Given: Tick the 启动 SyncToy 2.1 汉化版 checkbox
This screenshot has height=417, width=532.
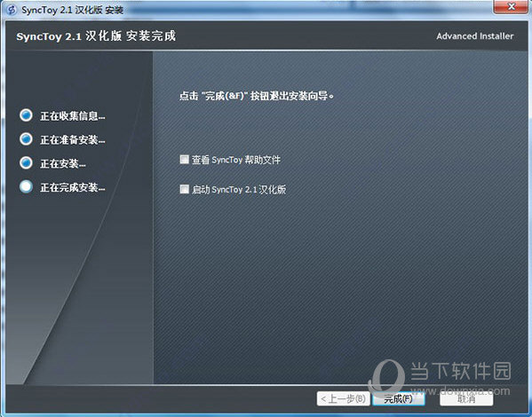Looking at the screenshot, I should [184, 189].
